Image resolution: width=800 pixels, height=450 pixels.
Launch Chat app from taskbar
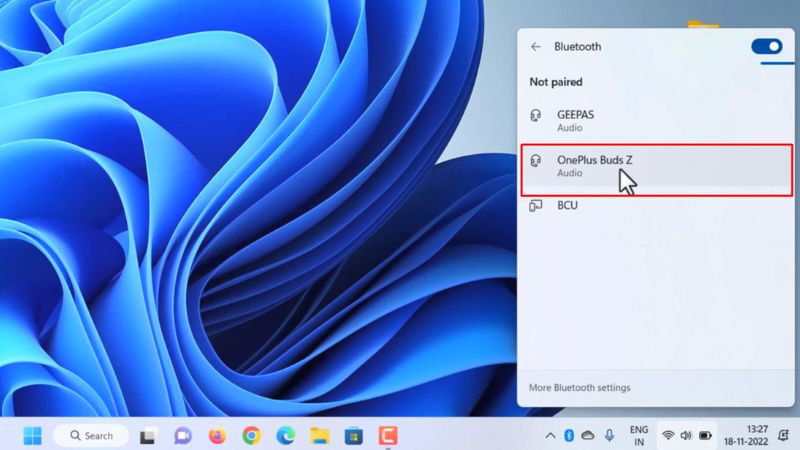click(x=183, y=436)
